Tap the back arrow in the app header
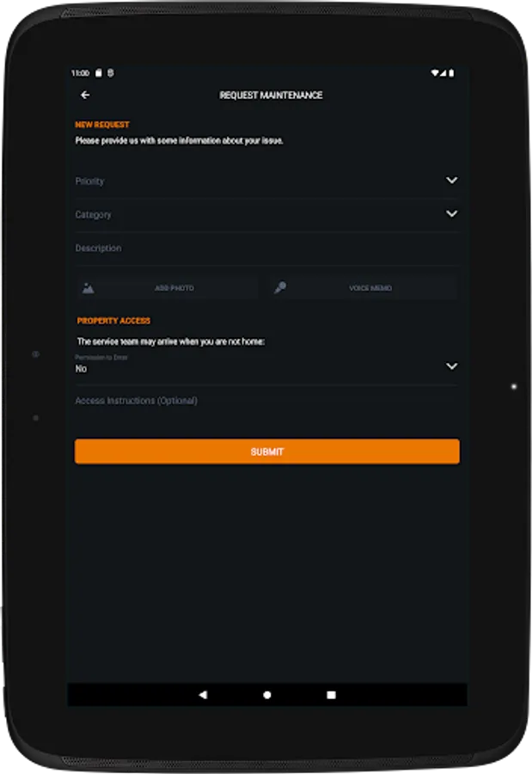This screenshot has height=774, width=532. (84, 95)
